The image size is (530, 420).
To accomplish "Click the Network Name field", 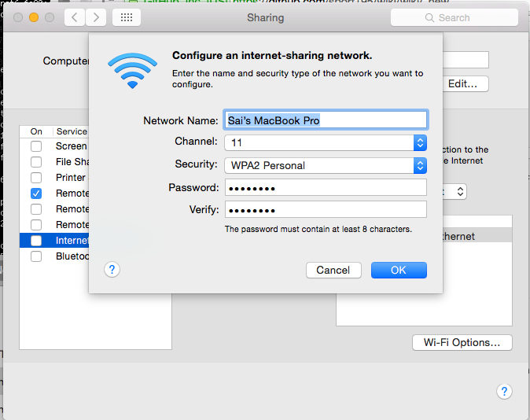I will point(326,120).
